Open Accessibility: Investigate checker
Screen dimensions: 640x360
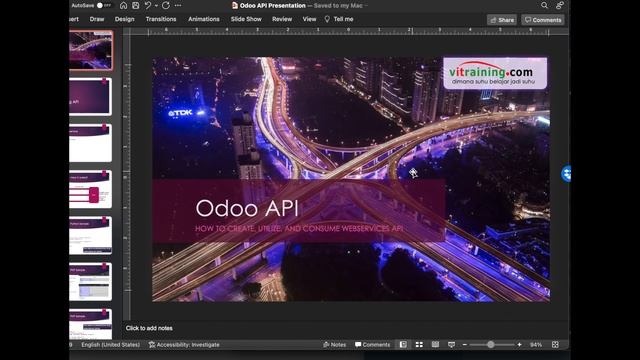(184, 345)
